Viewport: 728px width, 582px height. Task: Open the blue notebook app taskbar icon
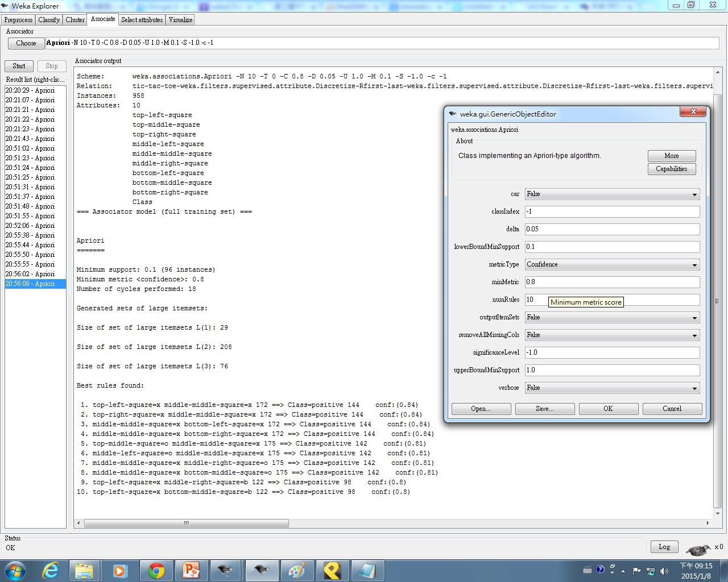(367, 570)
